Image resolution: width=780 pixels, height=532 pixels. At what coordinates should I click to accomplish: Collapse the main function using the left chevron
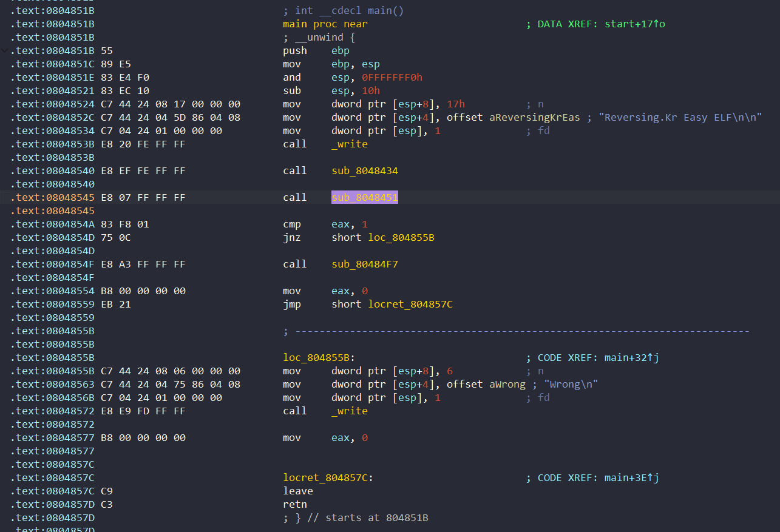[x=5, y=50]
